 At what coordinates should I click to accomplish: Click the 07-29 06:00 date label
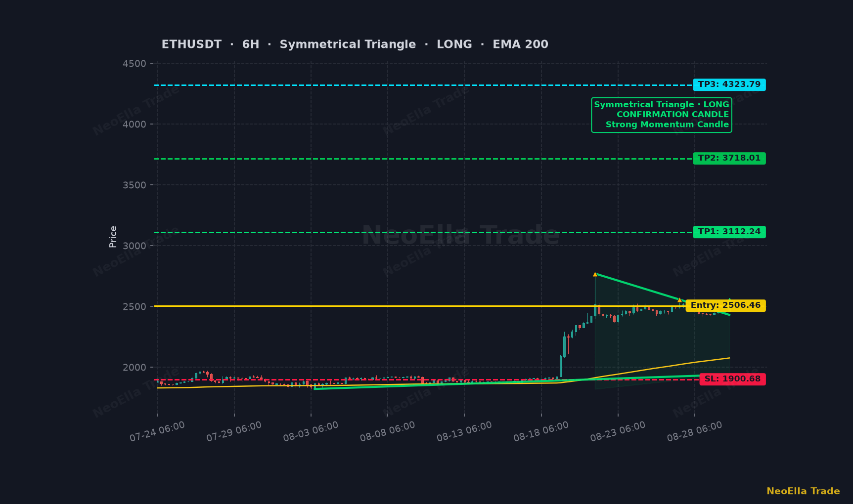click(x=234, y=431)
